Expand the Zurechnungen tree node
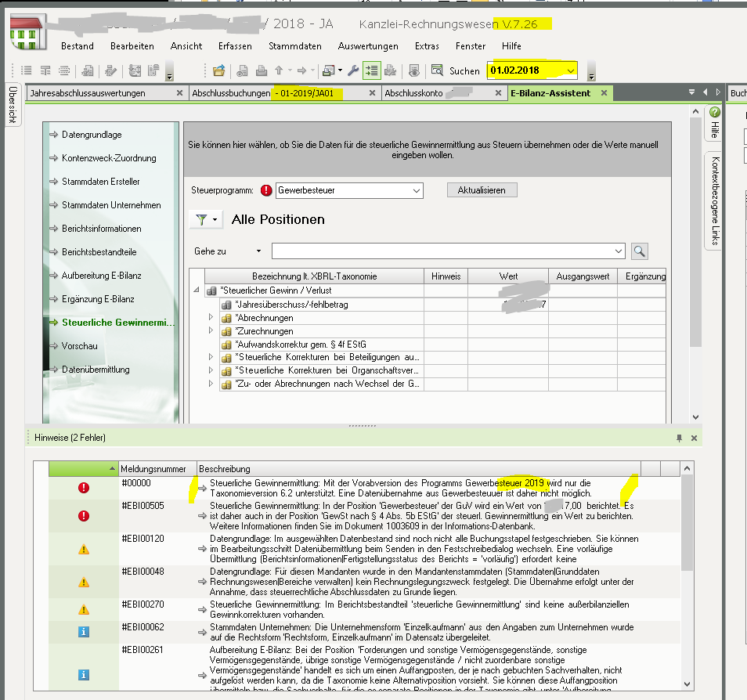The height and width of the screenshot is (700, 747). point(211,330)
